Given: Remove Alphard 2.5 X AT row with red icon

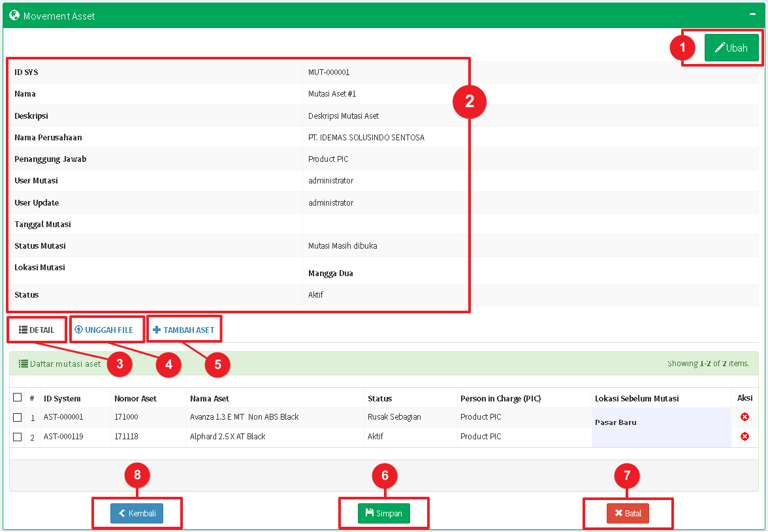Looking at the screenshot, I should tap(744, 437).
